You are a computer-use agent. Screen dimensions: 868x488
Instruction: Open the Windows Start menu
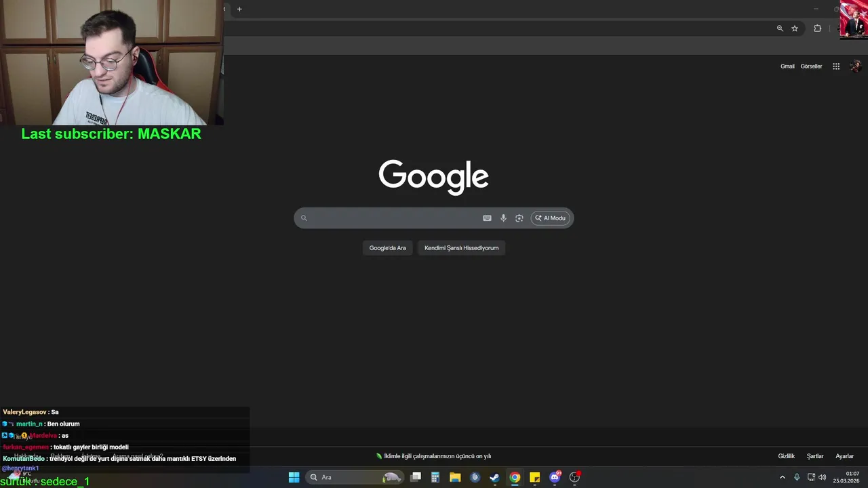click(294, 477)
